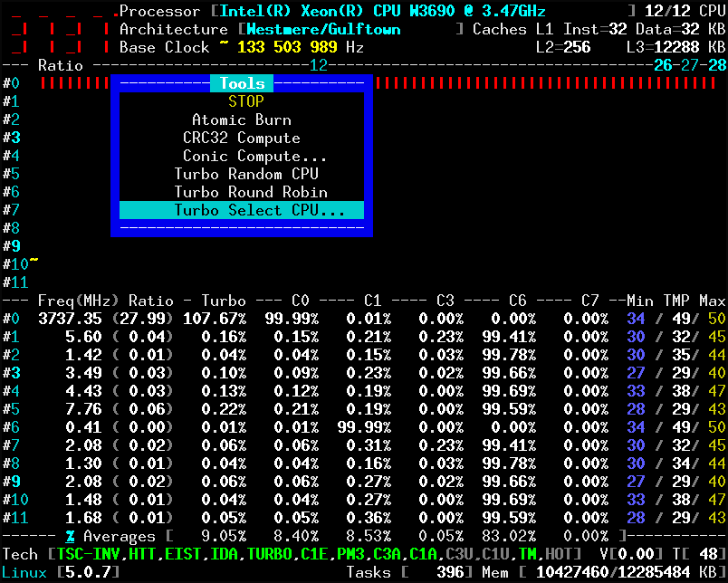Image resolution: width=728 pixels, height=583 pixels.
Task: Click L3=12288 cache value
Action: click(663, 47)
